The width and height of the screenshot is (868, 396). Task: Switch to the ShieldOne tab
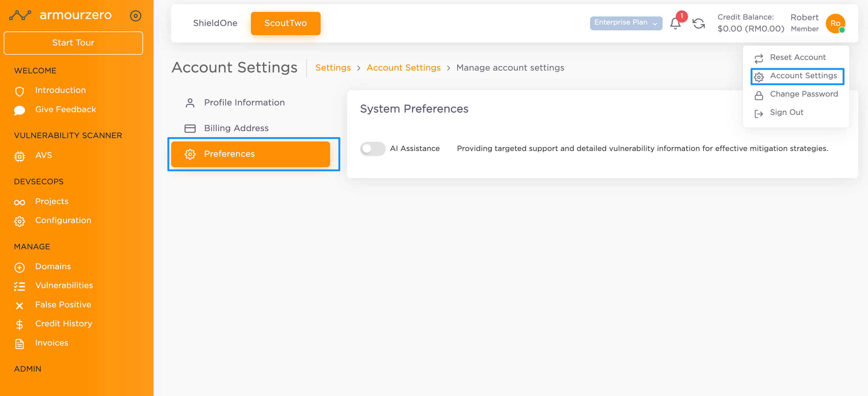point(215,23)
